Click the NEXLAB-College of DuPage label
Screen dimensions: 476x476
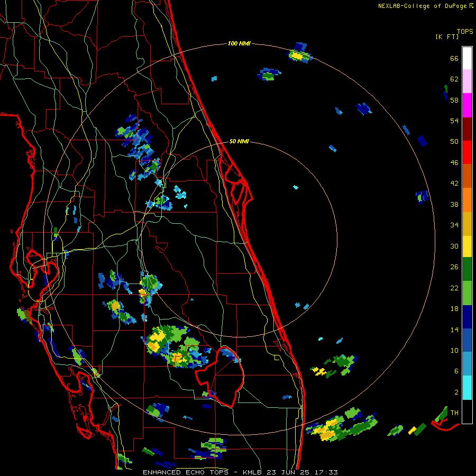(x=422, y=6)
